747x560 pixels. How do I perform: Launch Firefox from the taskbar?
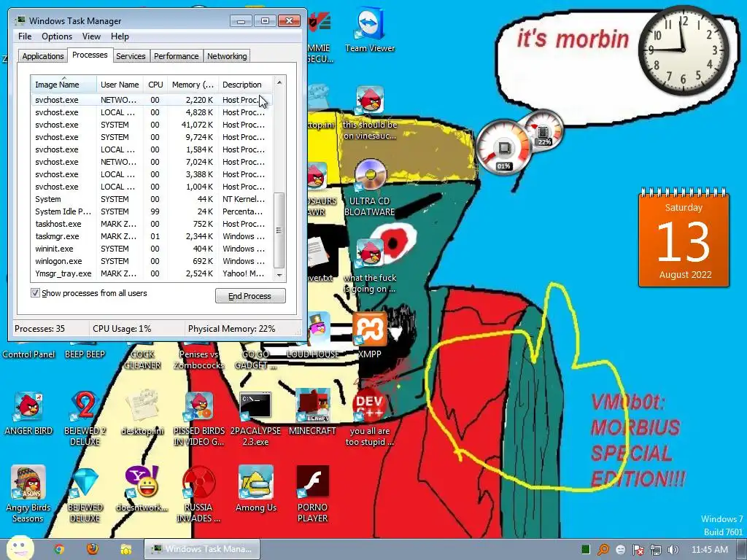click(x=93, y=549)
